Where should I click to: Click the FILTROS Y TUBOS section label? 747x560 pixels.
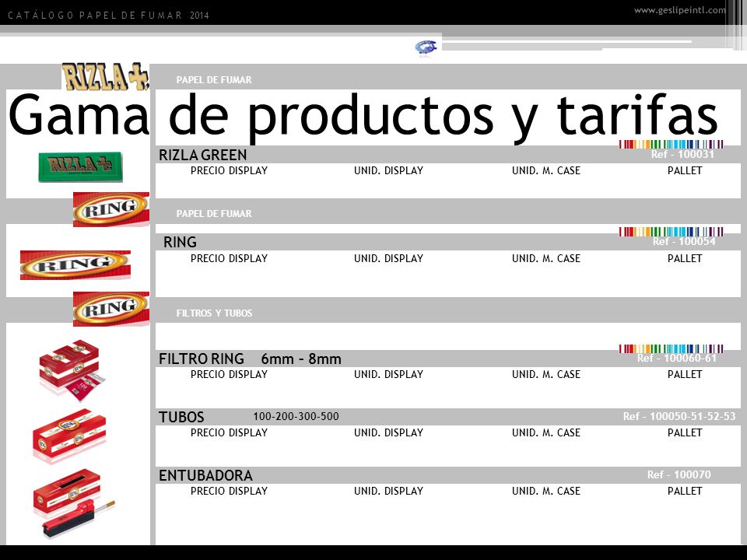[x=214, y=313]
